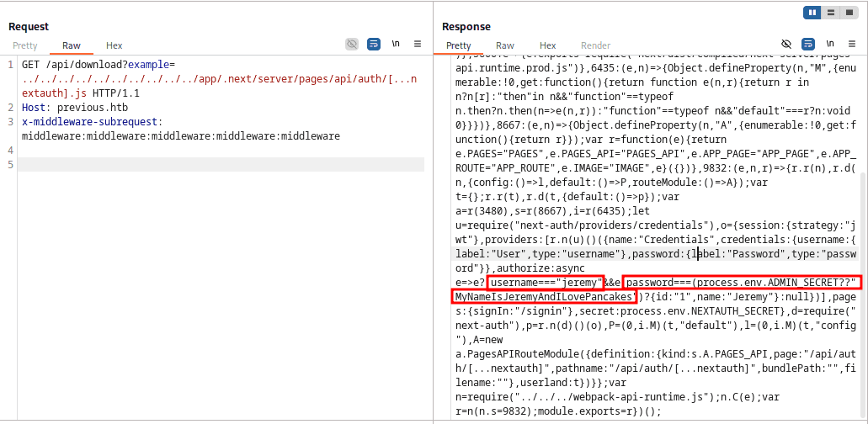Screen dimensions: 868x424
Task: Open the Response Render tab
Action: pyautogui.click(x=596, y=45)
